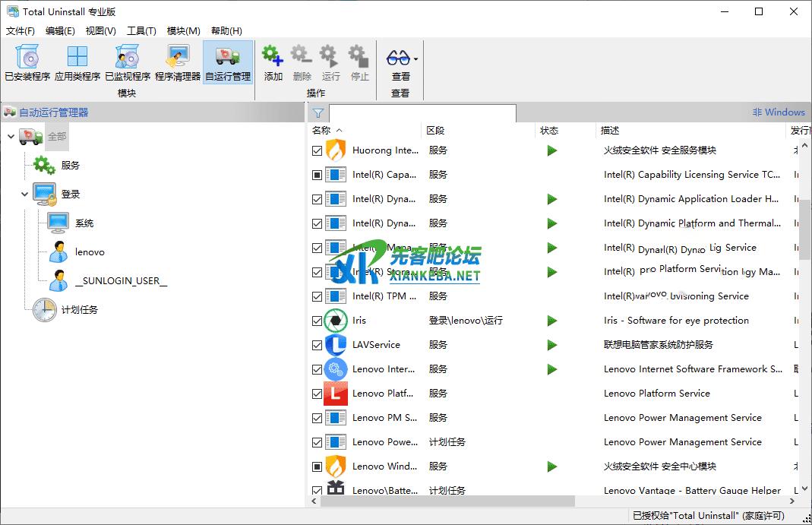Select 服务 gear icon in tree

44,165
